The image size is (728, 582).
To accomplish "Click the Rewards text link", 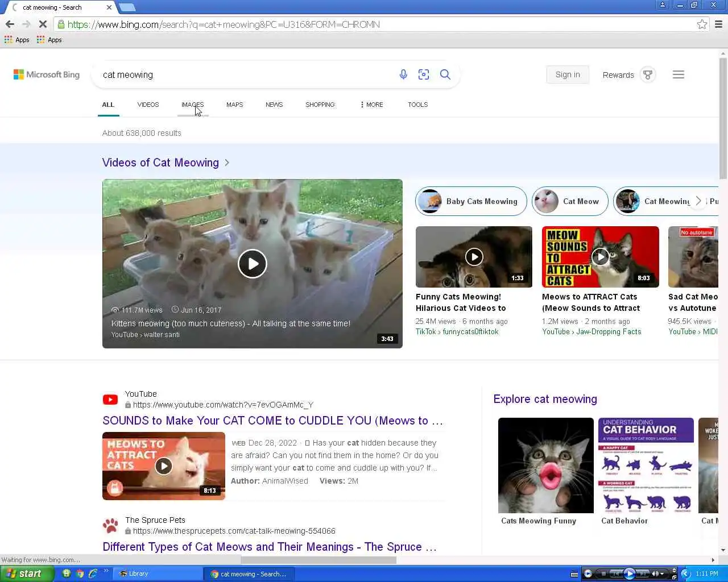I will 618,75.
